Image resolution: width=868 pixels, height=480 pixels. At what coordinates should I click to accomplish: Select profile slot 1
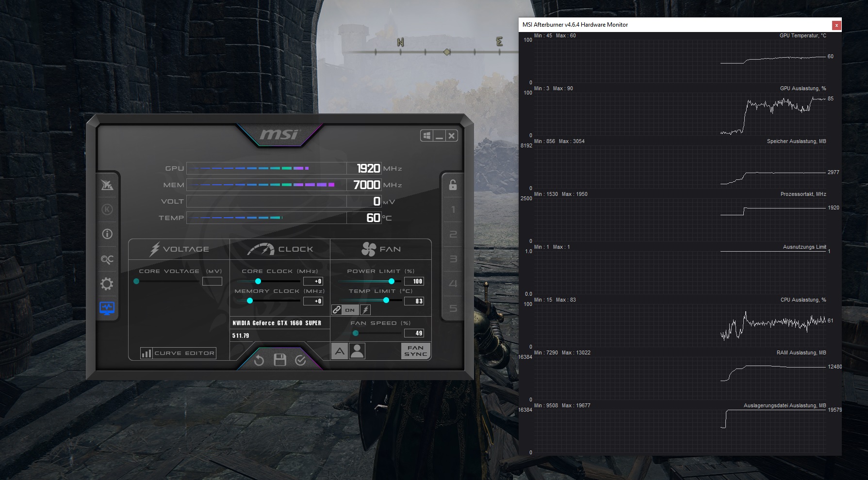pos(453,209)
